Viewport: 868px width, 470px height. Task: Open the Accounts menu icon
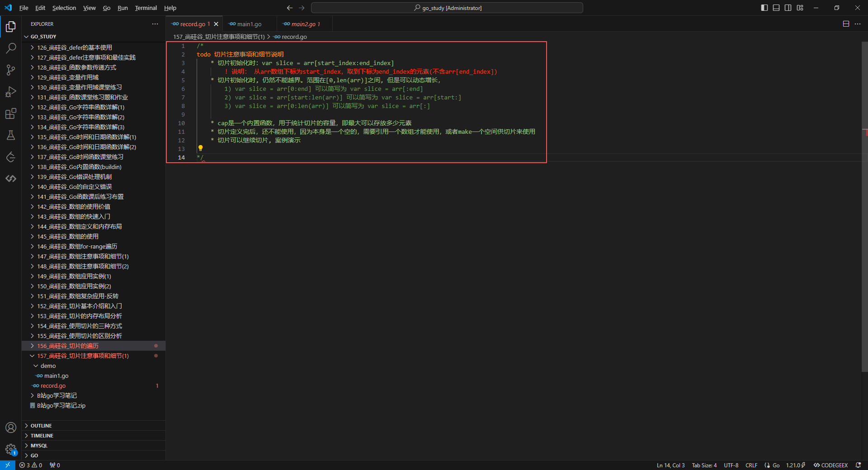(x=11, y=428)
